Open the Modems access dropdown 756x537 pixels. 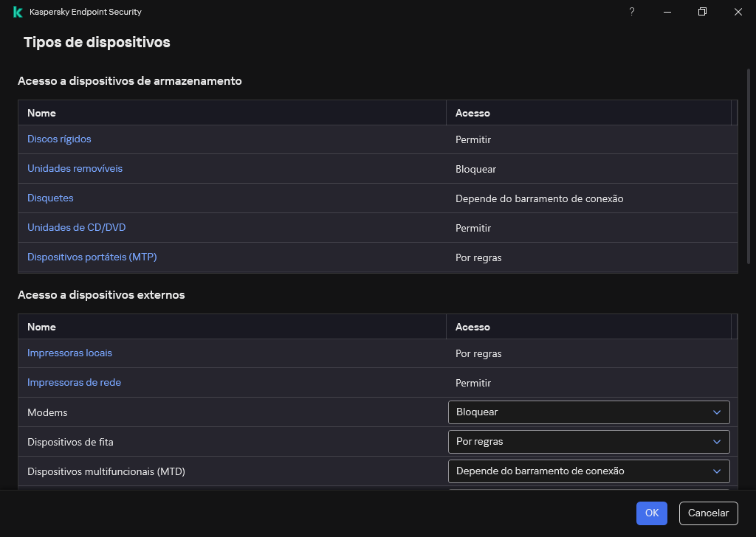(588, 412)
